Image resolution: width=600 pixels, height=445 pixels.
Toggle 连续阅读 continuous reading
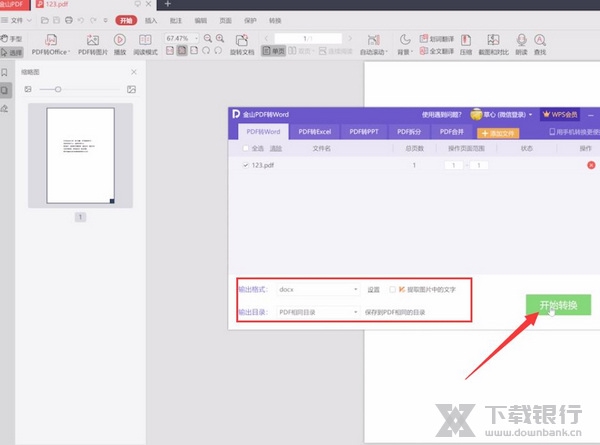point(336,51)
